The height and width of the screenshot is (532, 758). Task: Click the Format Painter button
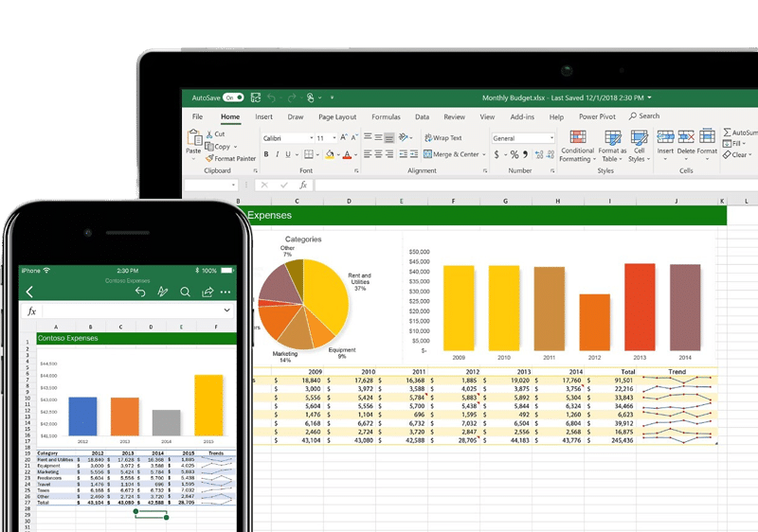point(230,158)
